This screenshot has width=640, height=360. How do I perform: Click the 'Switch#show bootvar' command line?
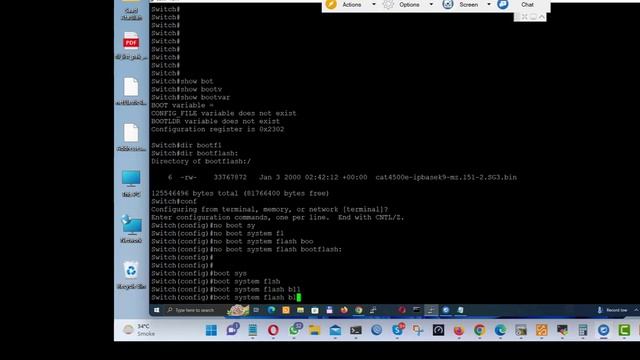[x=191, y=97]
